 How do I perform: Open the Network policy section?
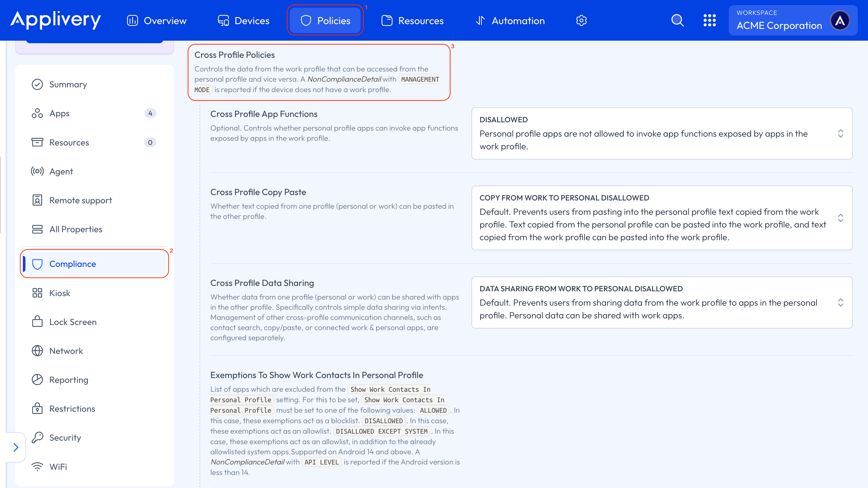click(x=66, y=351)
